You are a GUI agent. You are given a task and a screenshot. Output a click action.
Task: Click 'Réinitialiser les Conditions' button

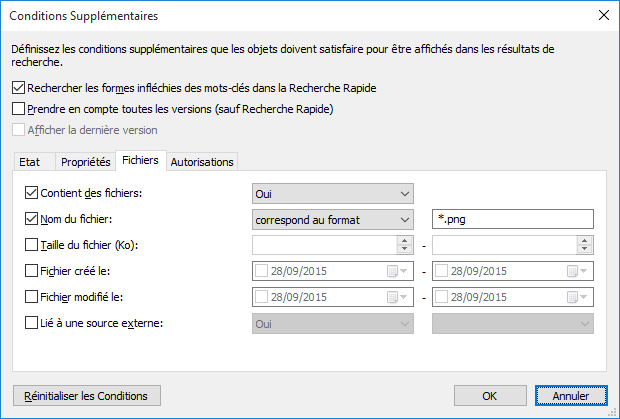[86, 395]
